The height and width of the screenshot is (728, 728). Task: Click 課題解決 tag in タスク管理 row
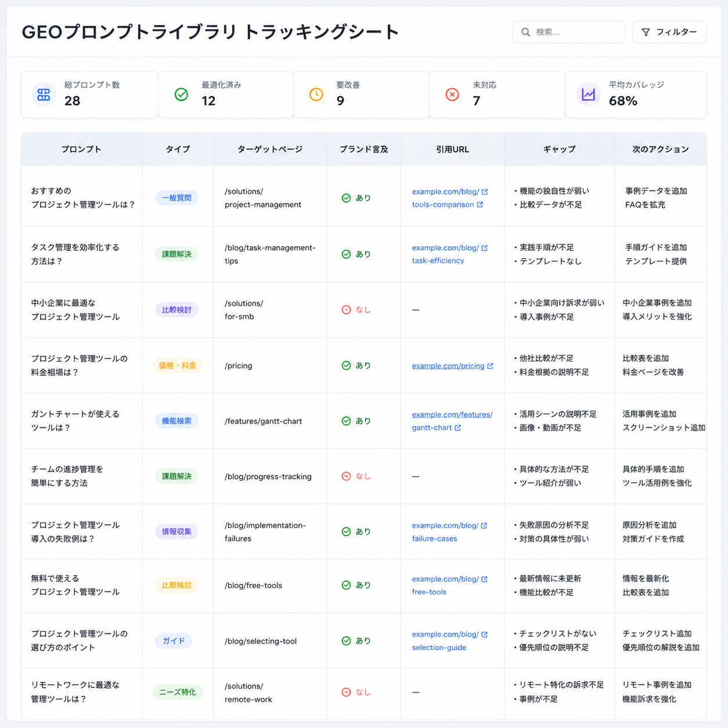tap(176, 254)
